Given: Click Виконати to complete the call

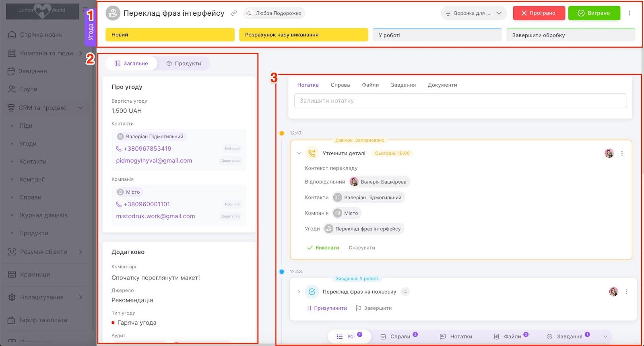Looking at the screenshot, I should click(x=323, y=248).
